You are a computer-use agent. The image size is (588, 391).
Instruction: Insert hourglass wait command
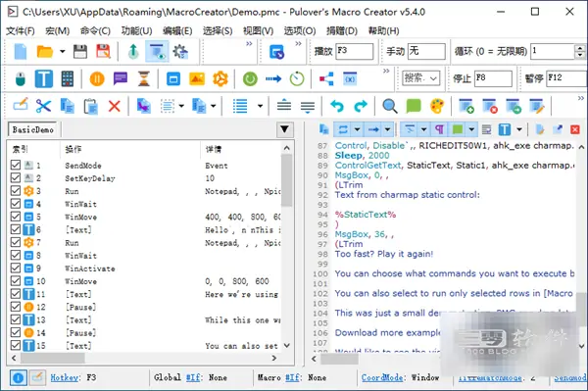point(144,78)
